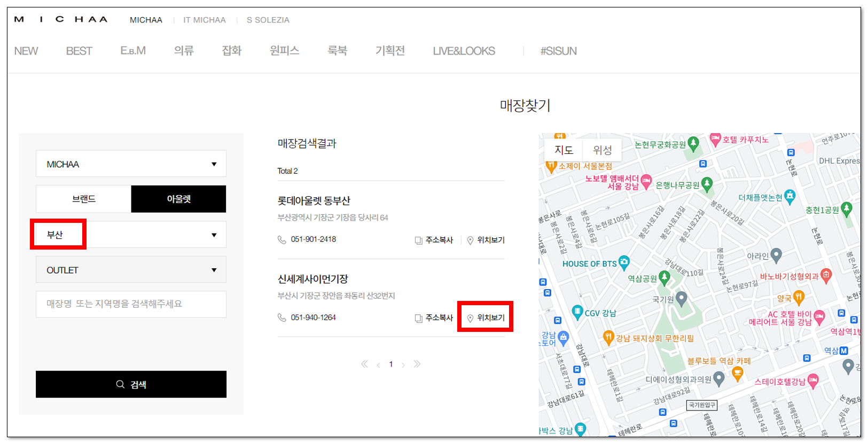The height and width of the screenshot is (442, 868).
Task: Click 노보텔 앰배서더 서울 강남 marker
Action: click(x=646, y=181)
